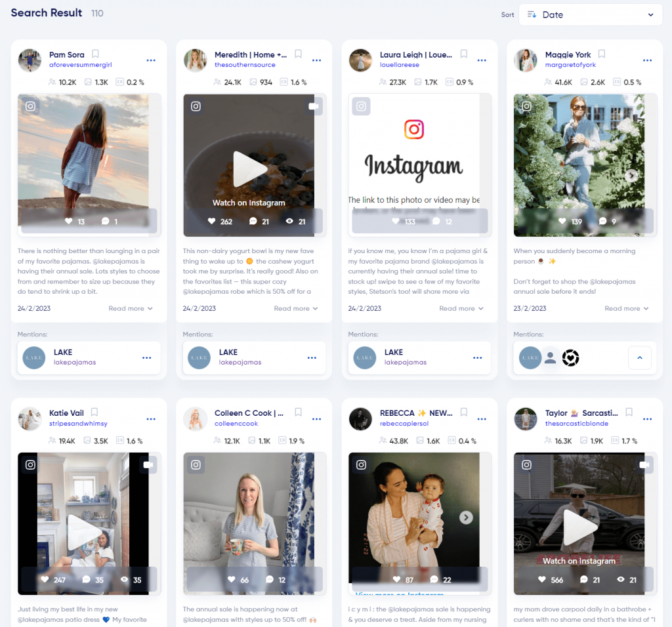Click the shutter-heart mention icon on Maggie York's card
This screenshot has height=627, width=672.
coord(570,358)
